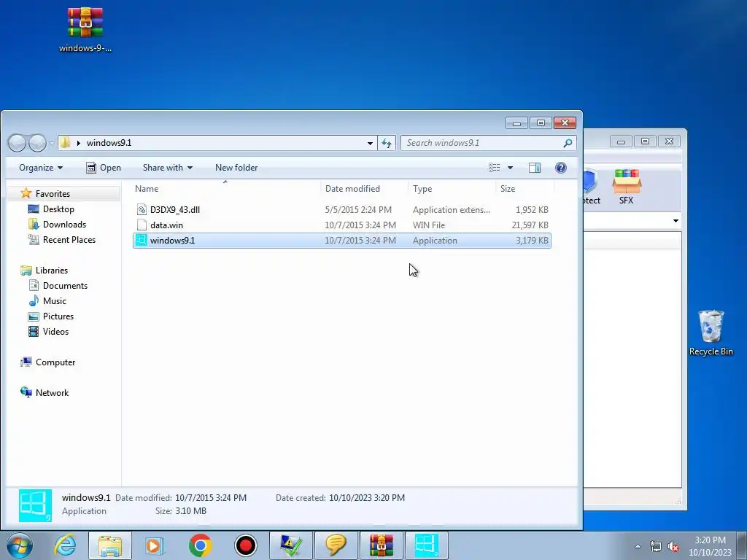
Task: Click the search magnifier icon
Action: tap(568, 143)
